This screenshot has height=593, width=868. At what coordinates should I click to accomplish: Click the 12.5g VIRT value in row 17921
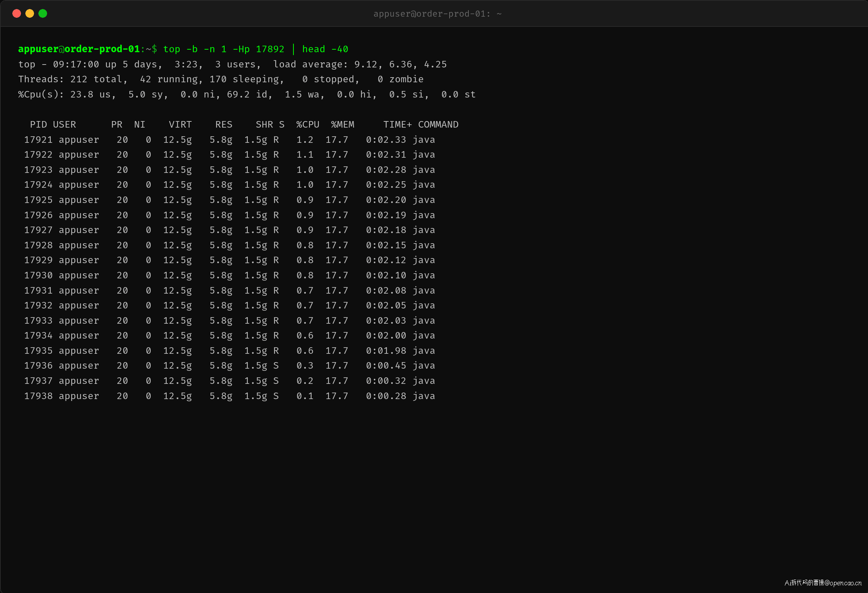[178, 140]
